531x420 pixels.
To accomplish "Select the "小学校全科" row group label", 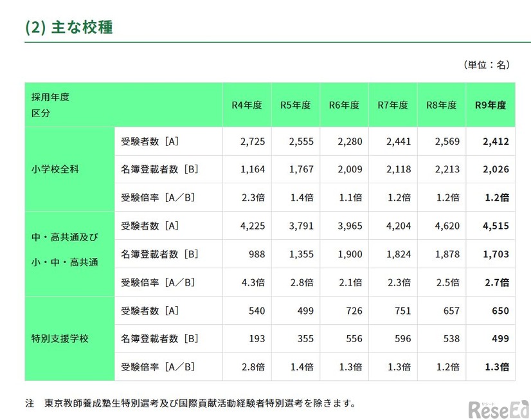I will pyautogui.click(x=55, y=169).
